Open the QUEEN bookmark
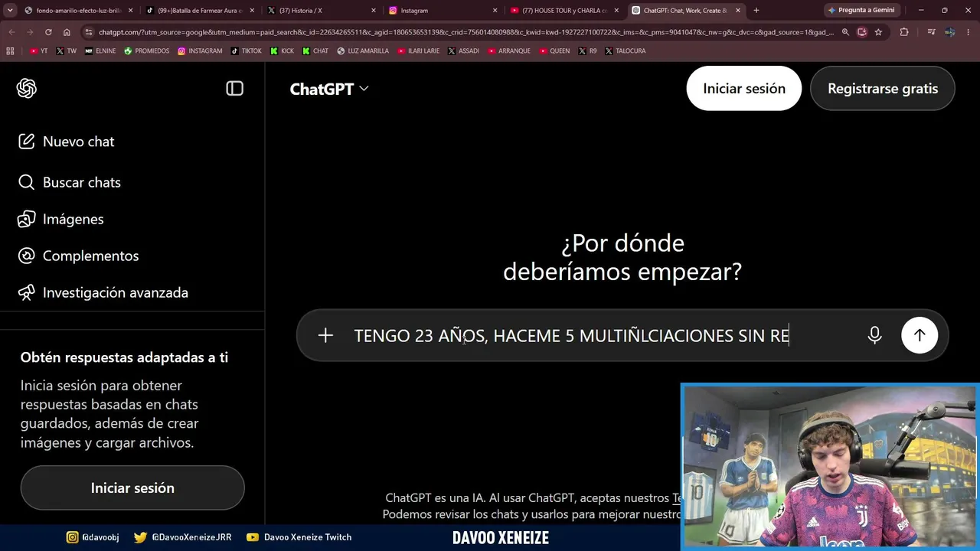Image resolution: width=980 pixels, height=551 pixels. click(x=554, y=51)
